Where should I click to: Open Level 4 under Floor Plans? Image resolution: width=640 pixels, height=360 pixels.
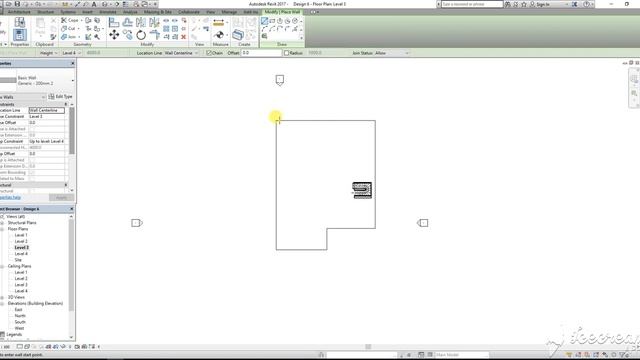click(x=21, y=254)
